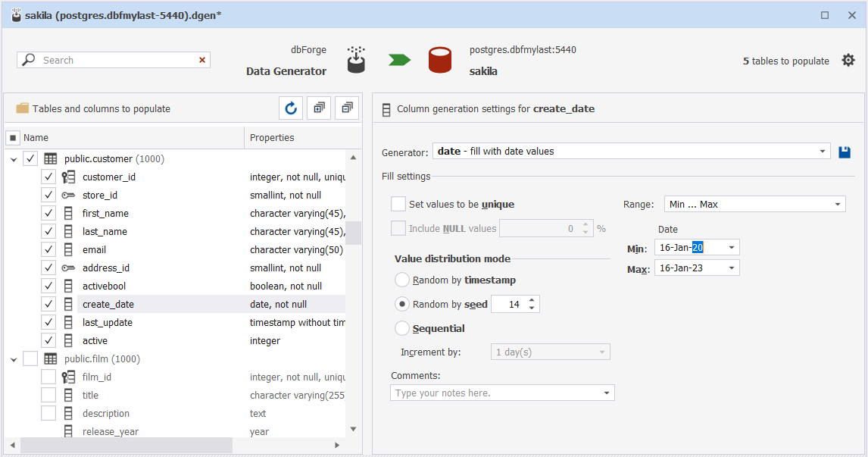
Task: Click the '5 tables to populate' text
Action: (785, 61)
